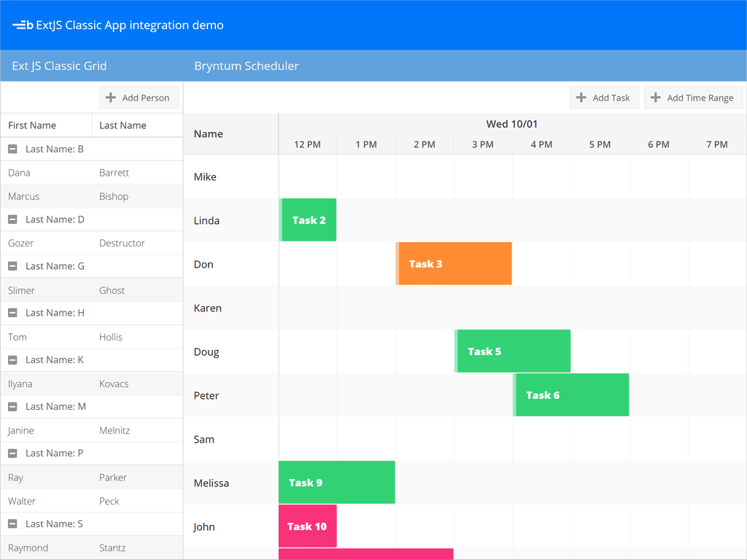Select the Task 3 event bar
The width and height of the screenshot is (747, 560).
(454, 263)
